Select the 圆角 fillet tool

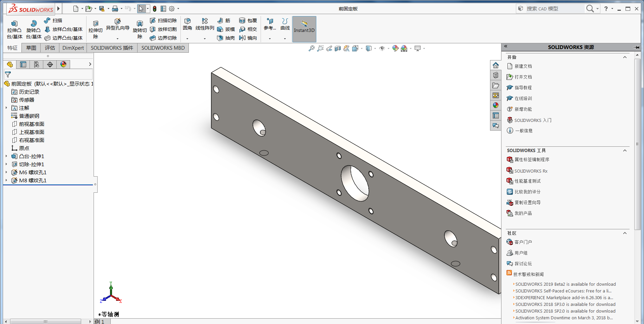click(x=188, y=25)
